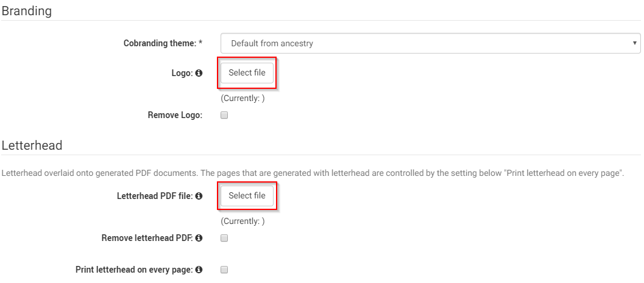Viewport: 644px width, 283px height.
Task: Click the Print letterhead on every page info icon
Action: click(x=199, y=270)
